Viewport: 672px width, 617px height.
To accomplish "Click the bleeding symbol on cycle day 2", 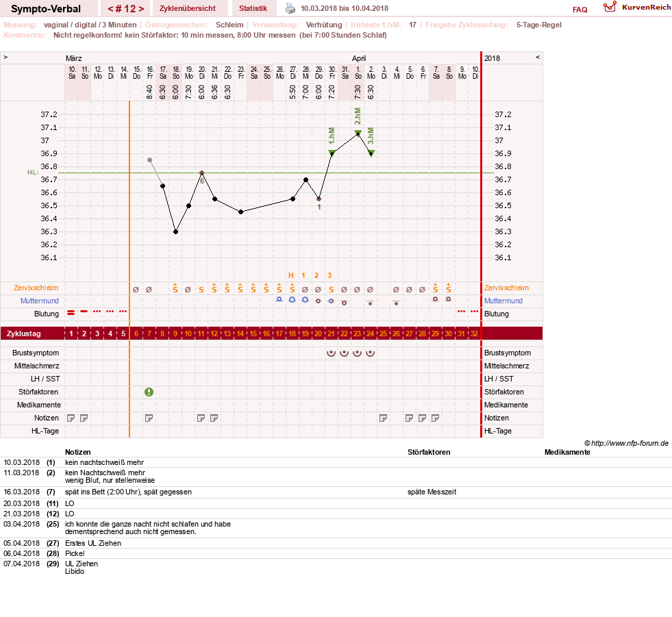I will 84,312.
